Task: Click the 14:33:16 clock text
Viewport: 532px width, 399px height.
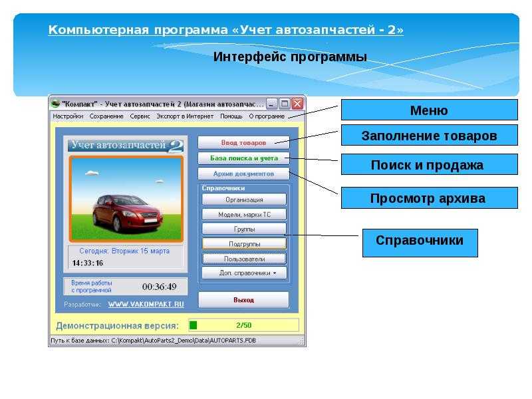Action: point(88,263)
